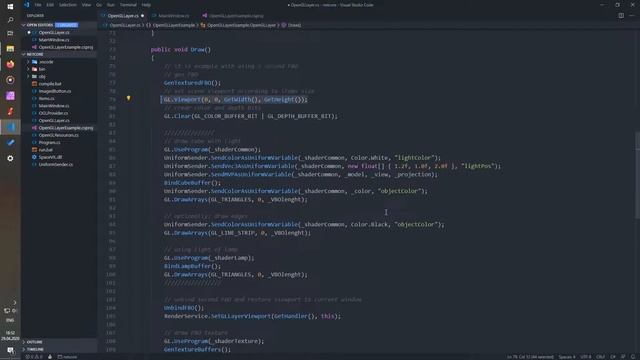640x360 pixels.
Task: Open File Explorer from the taskbar
Action: 10,49
